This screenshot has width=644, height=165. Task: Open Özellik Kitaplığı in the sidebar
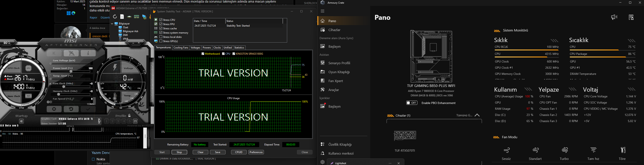click(x=343, y=145)
